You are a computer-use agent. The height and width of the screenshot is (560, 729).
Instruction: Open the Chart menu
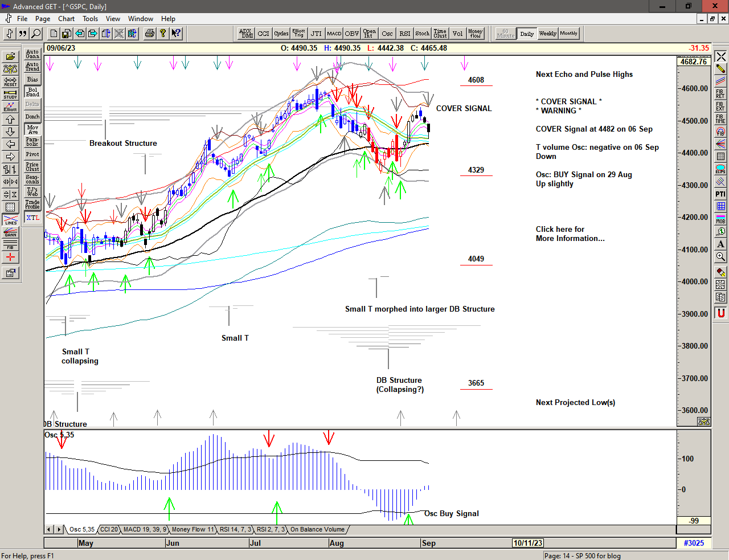point(66,19)
